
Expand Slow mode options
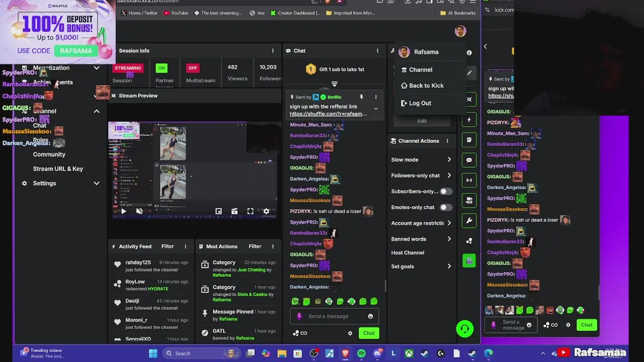pyautogui.click(x=449, y=160)
